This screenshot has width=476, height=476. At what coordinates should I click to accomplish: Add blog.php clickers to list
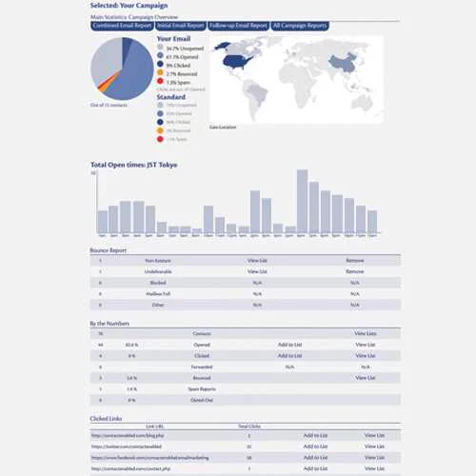[x=315, y=436]
